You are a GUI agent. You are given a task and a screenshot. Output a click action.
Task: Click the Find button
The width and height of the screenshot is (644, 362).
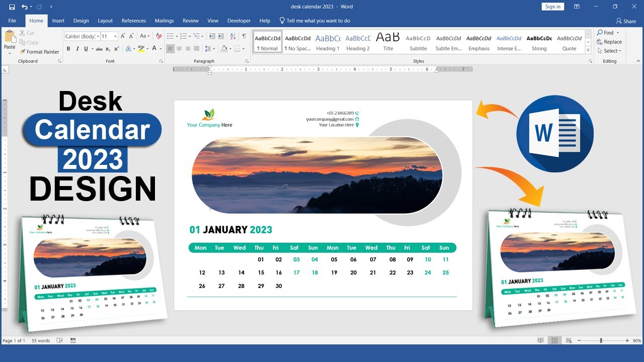point(606,33)
